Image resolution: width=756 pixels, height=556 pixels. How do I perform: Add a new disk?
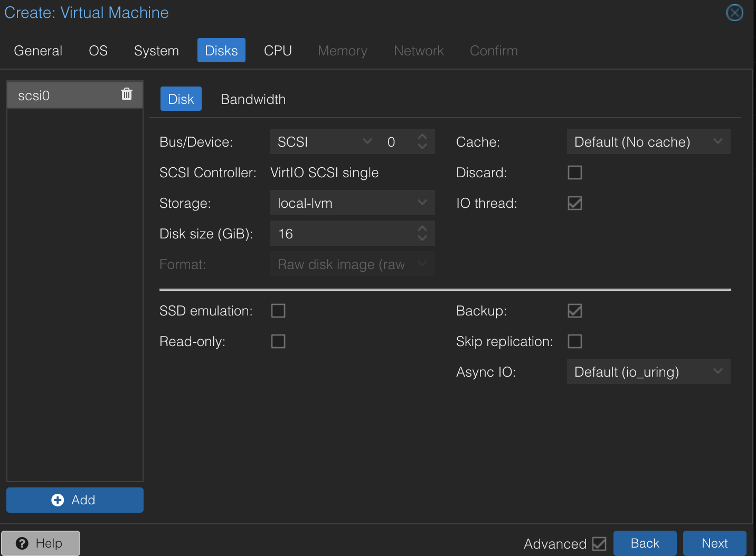coord(74,500)
